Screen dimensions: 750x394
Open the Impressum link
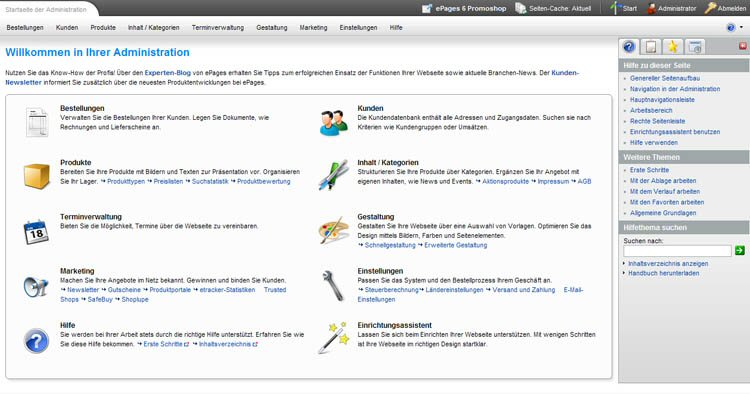point(553,182)
